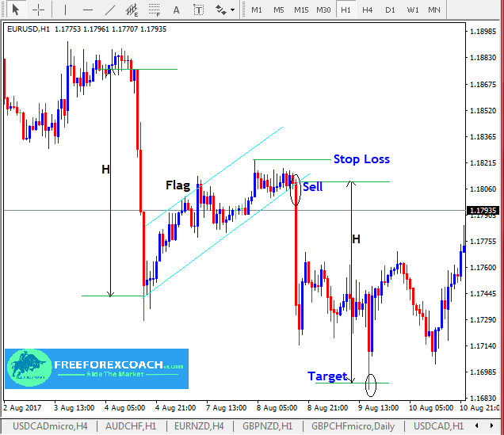
Task: Pick the trendline drawing tool
Action: 109,10
